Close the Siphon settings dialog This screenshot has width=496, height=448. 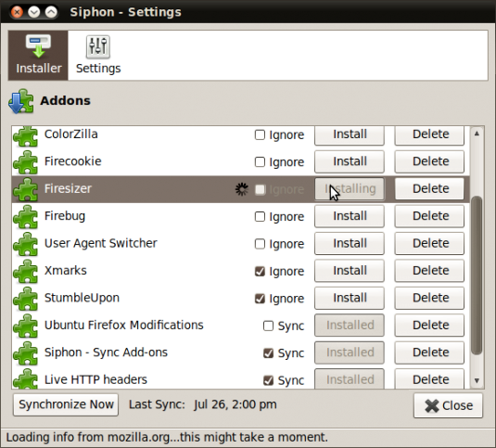coord(448,405)
